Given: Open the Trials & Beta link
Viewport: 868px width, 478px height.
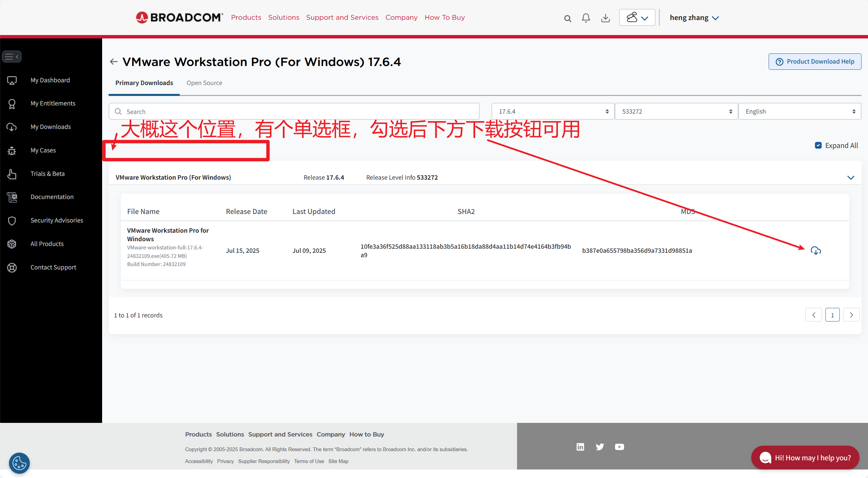Looking at the screenshot, I should (x=48, y=174).
